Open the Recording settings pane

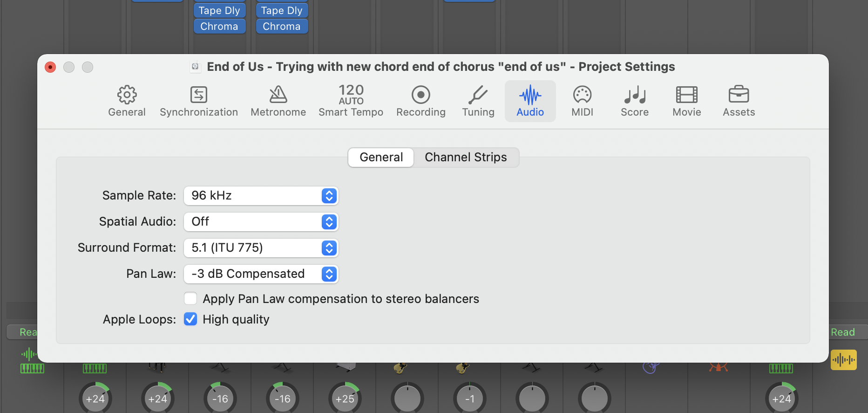421,101
